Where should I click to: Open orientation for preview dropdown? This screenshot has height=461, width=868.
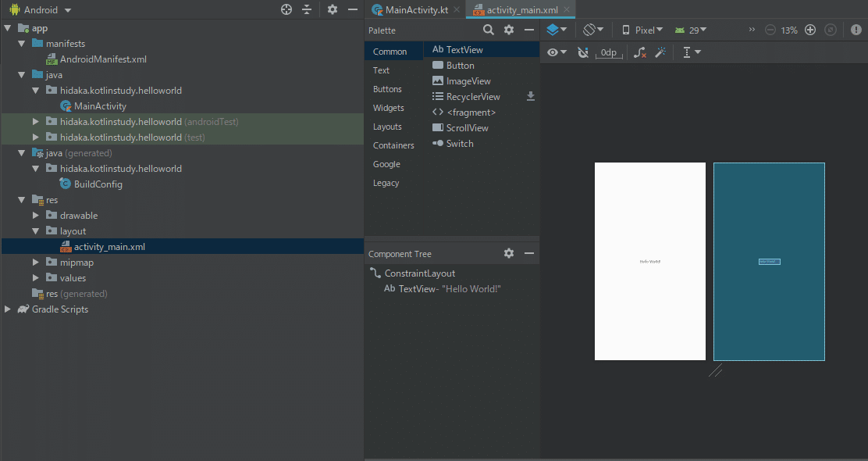point(593,30)
